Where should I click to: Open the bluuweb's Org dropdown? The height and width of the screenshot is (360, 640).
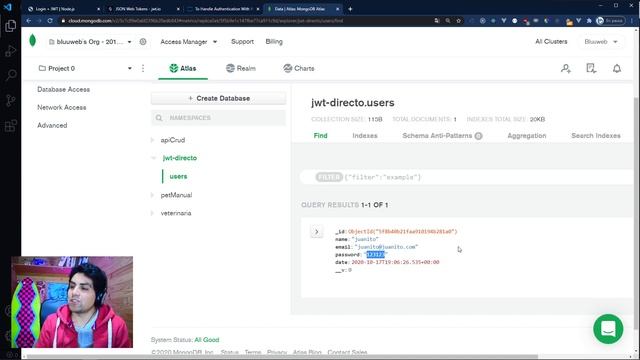pyautogui.click(x=90, y=42)
